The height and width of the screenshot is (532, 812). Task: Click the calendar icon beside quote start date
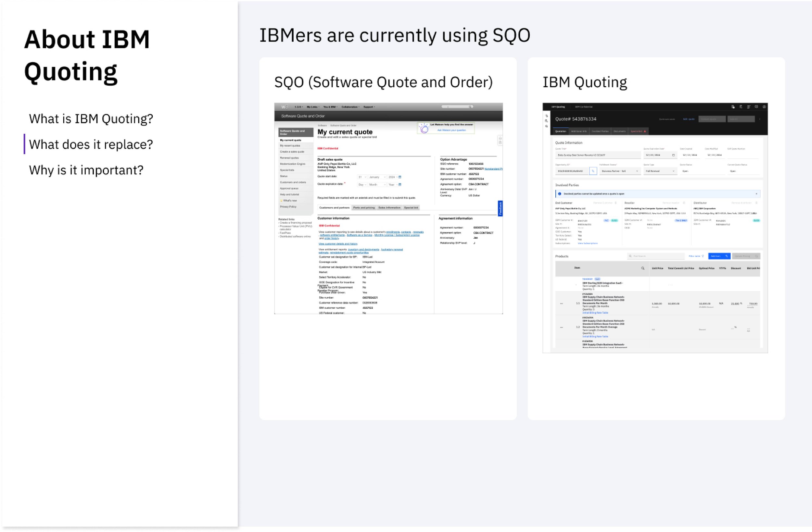tap(400, 177)
